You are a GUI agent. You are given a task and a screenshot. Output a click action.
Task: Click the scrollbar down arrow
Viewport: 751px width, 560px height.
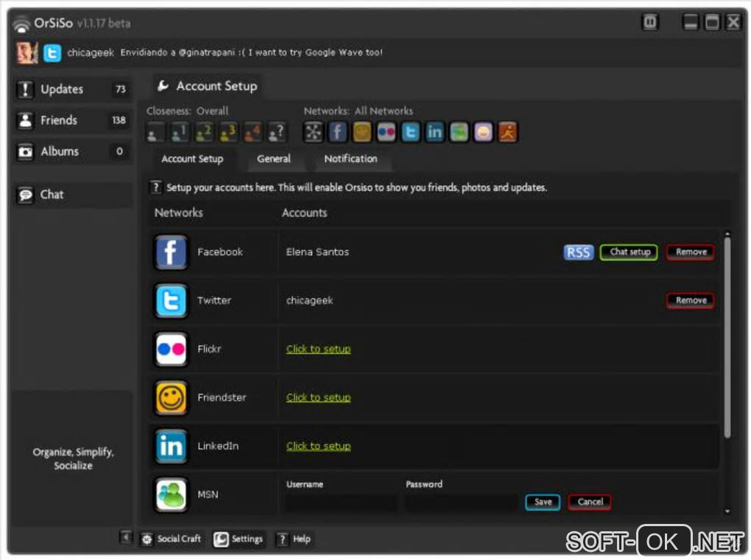(727, 511)
